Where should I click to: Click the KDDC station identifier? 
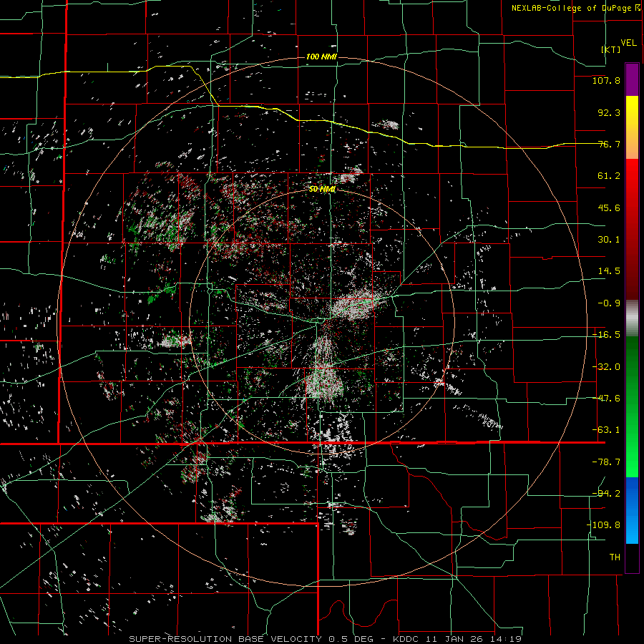click(406, 639)
